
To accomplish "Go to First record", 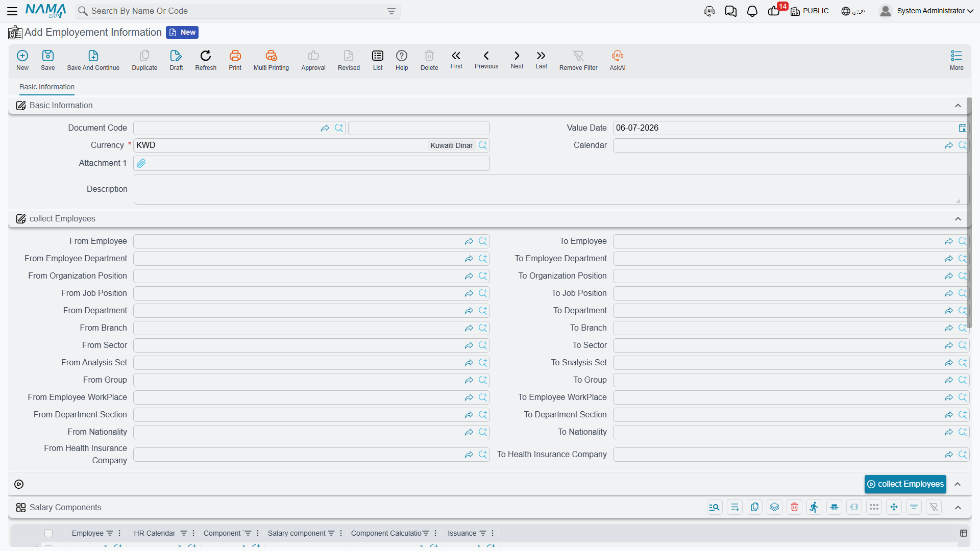I will point(456,59).
